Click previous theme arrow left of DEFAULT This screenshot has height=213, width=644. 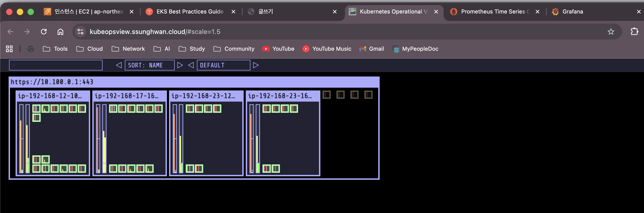point(191,65)
